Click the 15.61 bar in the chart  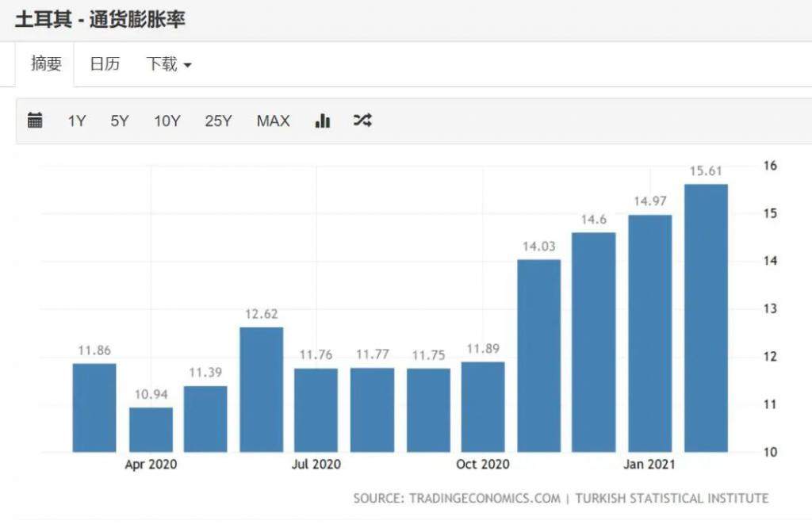pyautogui.click(x=706, y=318)
